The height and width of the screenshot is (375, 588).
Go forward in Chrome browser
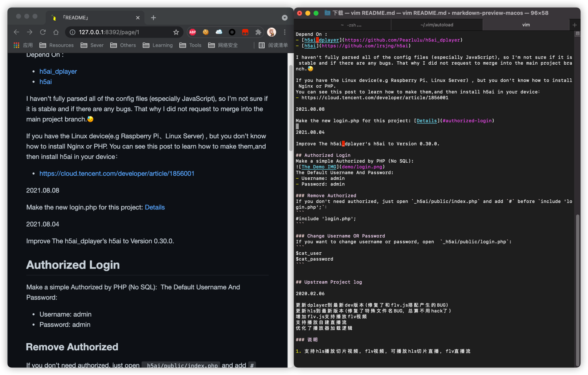pos(29,32)
